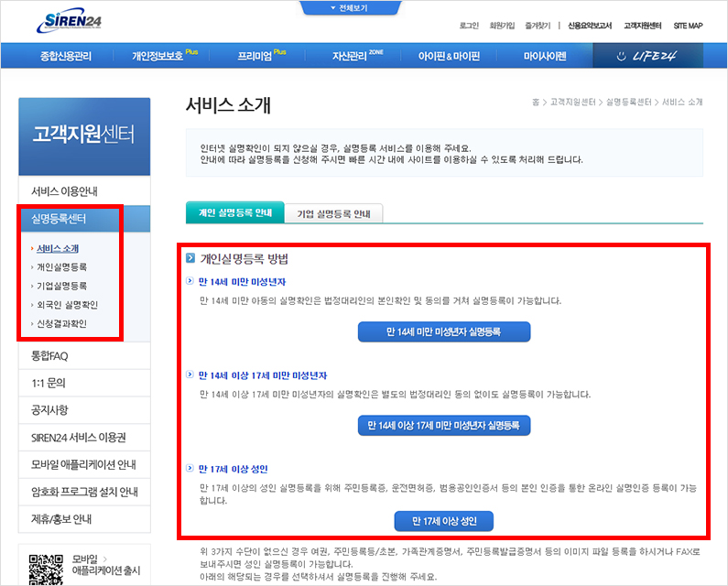Click the SIREN24 logo
This screenshot has height=586, width=728.
(70, 21)
